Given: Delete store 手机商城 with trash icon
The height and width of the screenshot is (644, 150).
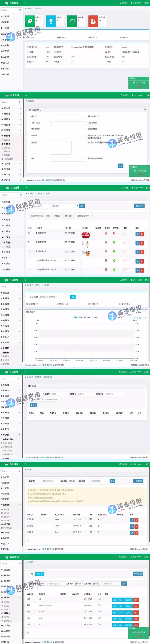Looking at the screenshot, I should click(136, 533).
